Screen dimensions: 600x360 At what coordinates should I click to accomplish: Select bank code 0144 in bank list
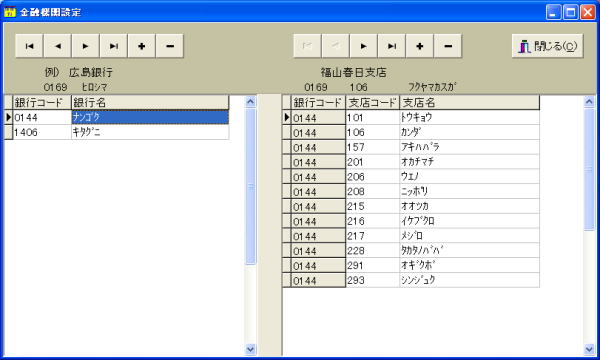coord(42,117)
